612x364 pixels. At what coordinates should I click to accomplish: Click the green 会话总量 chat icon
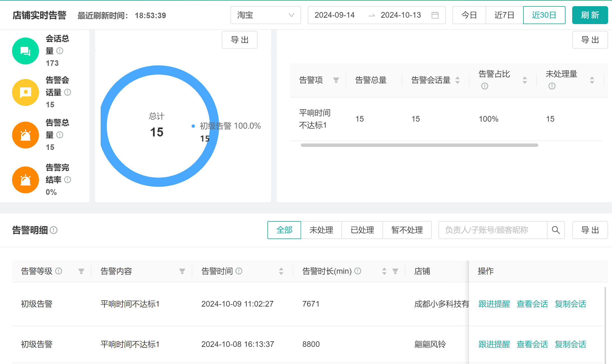[x=26, y=51]
